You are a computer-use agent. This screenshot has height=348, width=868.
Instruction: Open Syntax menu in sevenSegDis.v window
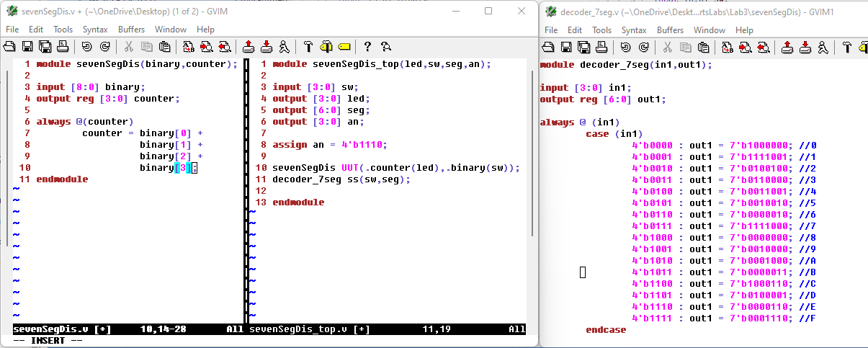95,30
